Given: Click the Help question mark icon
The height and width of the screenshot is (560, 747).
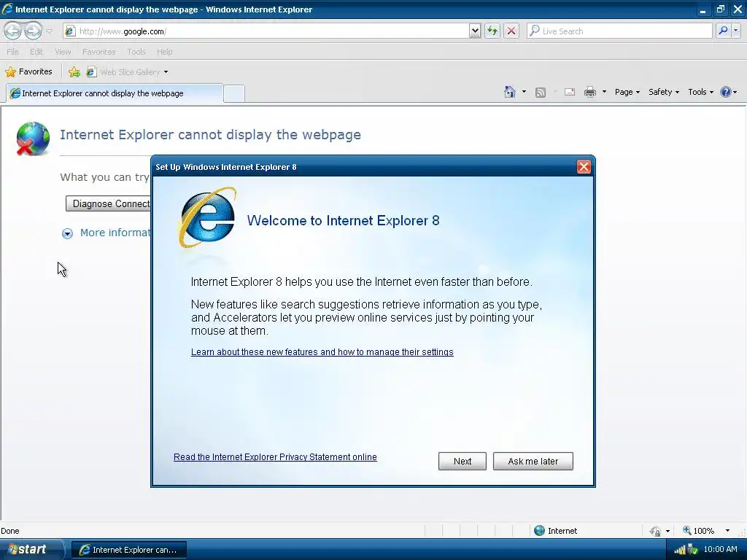Looking at the screenshot, I should point(726,92).
